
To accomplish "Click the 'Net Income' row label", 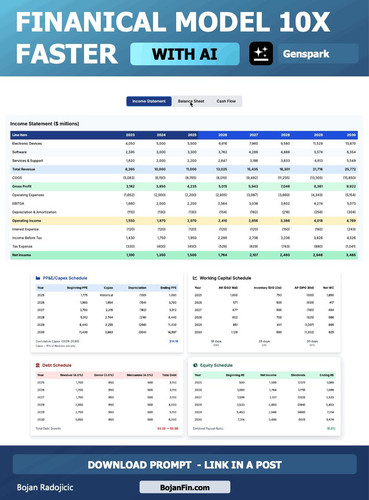I will tap(22, 255).
